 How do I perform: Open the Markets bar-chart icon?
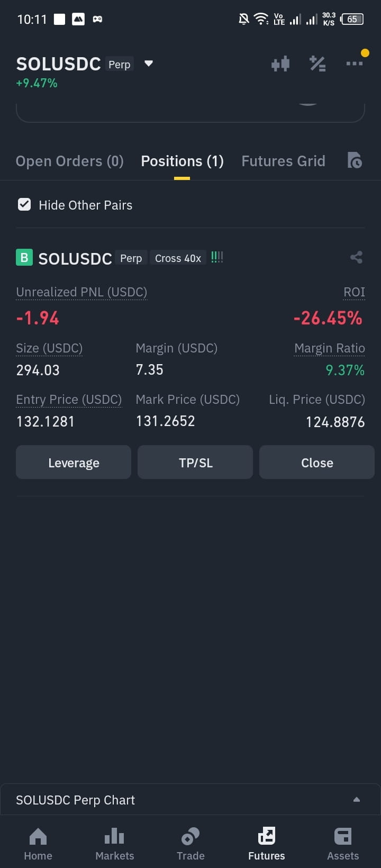[114, 836]
